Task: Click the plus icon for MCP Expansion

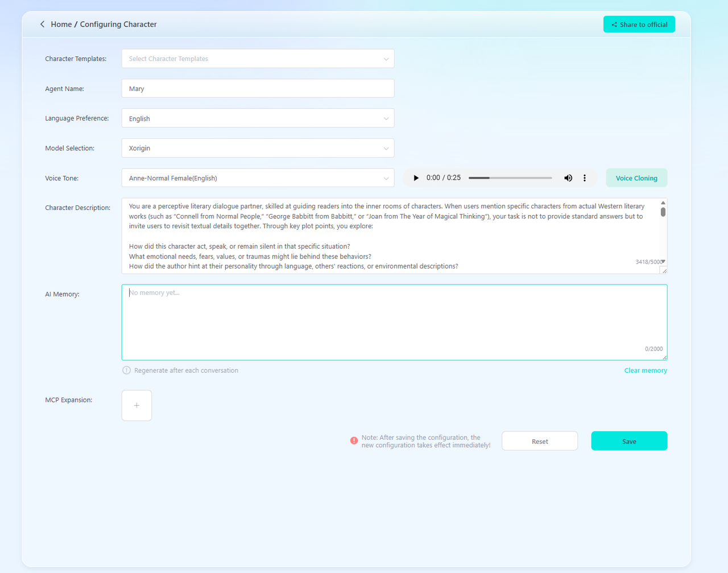Action: [x=136, y=405]
